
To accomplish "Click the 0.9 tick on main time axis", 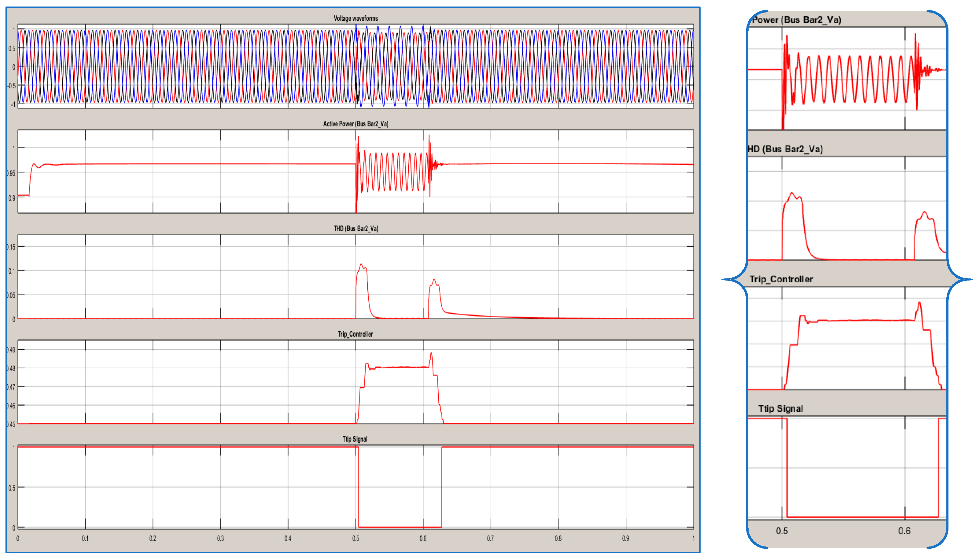I will pos(626,539).
